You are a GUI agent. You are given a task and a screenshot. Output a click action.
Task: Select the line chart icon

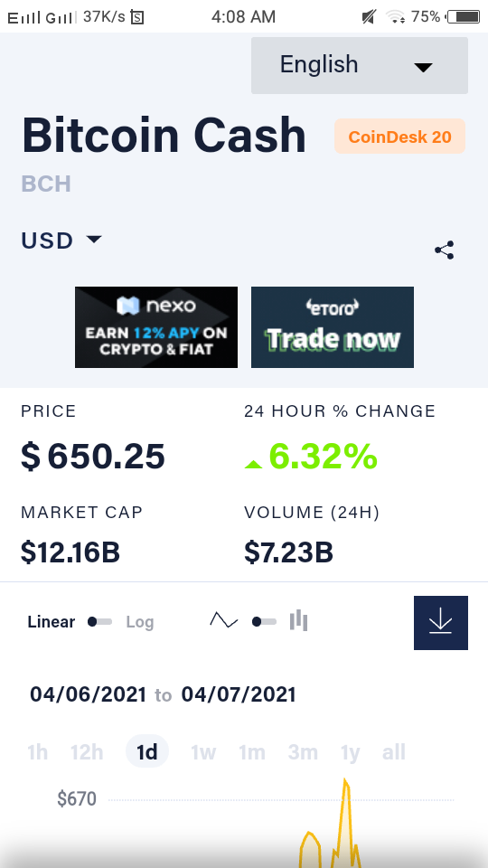click(223, 620)
